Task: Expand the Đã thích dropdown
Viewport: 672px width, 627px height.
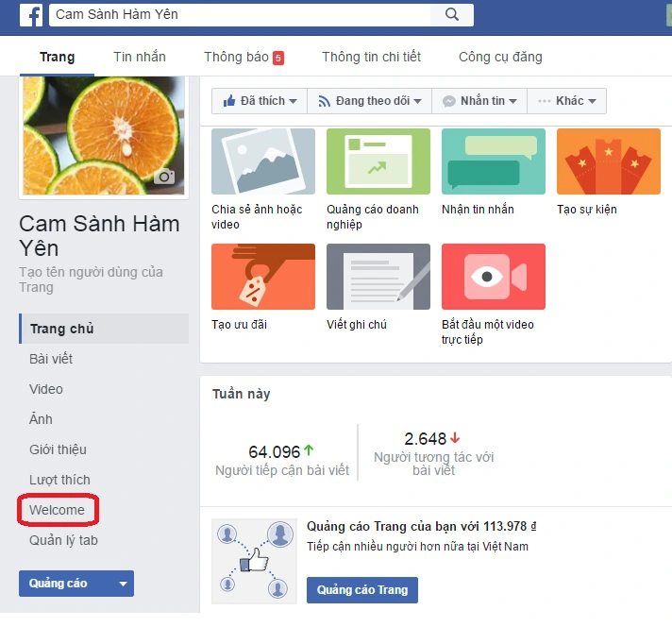Action: tap(260, 101)
